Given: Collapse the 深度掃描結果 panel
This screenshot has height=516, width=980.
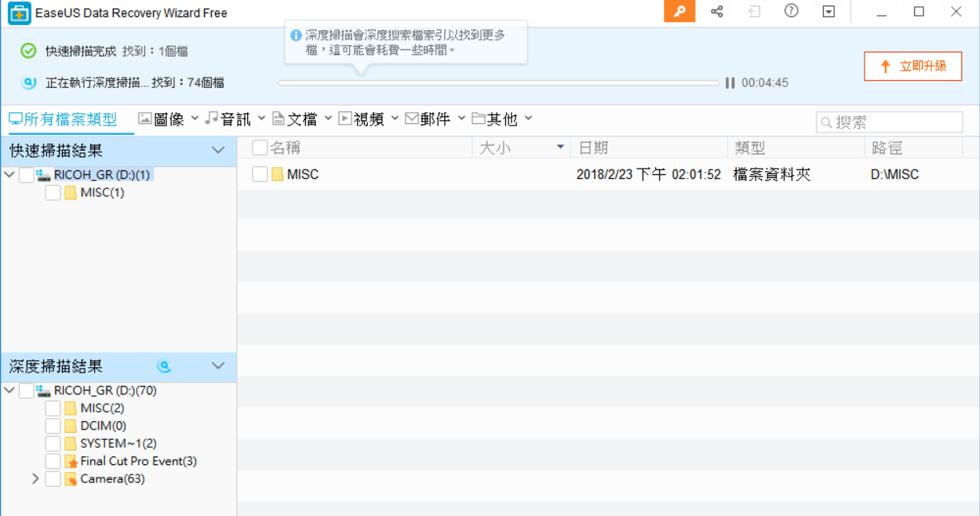Looking at the screenshot, I should [x=218, y=366].
